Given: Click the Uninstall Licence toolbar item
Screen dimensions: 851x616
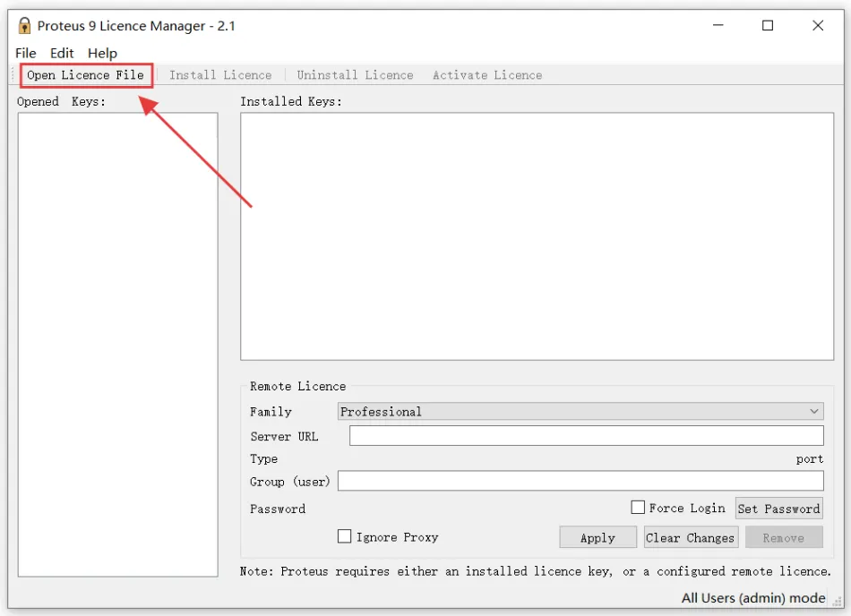Looking at the screenshot, I should 355,75.
